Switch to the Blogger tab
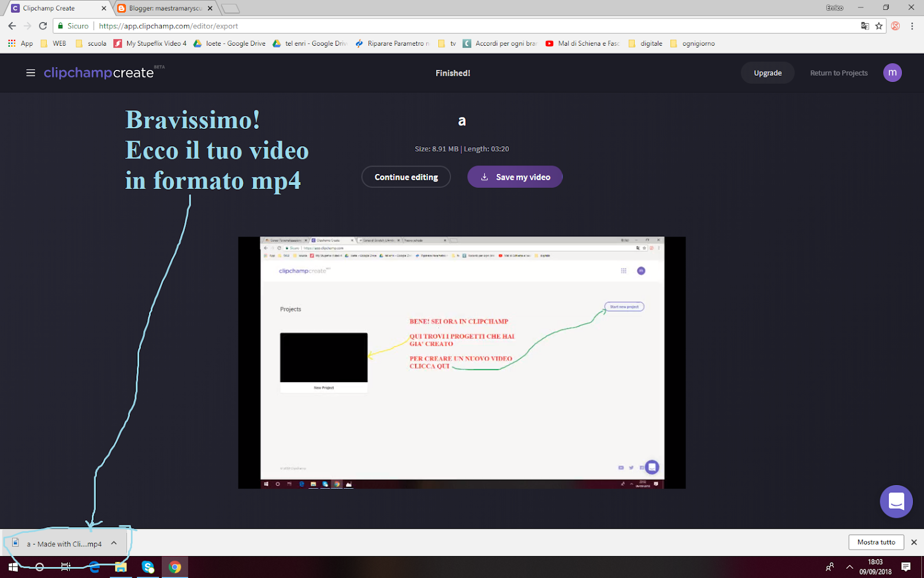The image size is (924, 578). click(165, 8)
